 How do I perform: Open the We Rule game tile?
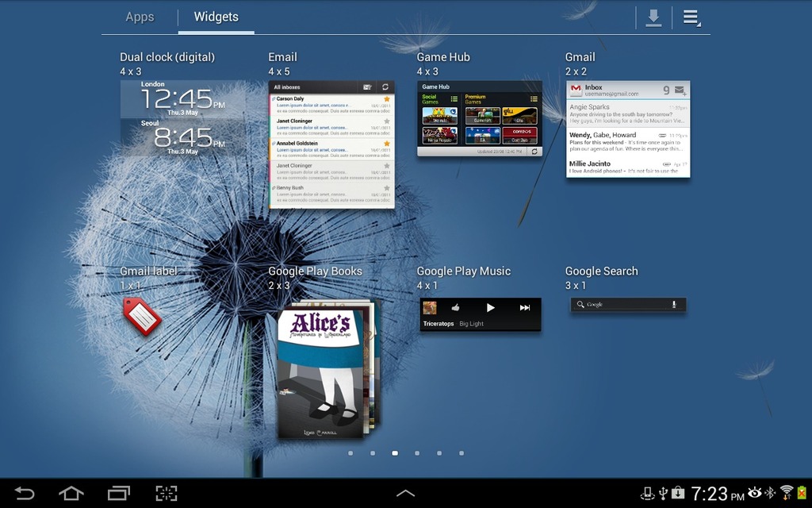pyautogui.click(x=440, y=116)
